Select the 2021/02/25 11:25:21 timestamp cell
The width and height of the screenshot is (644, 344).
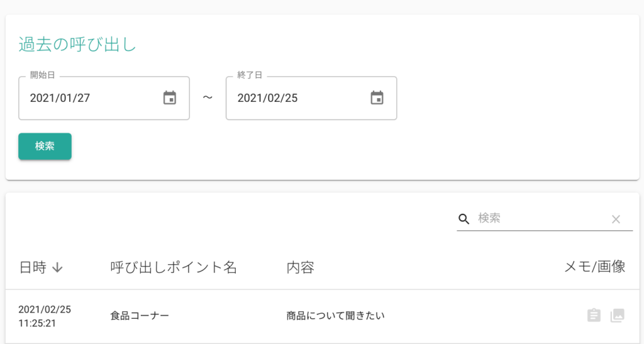point(45,316)
